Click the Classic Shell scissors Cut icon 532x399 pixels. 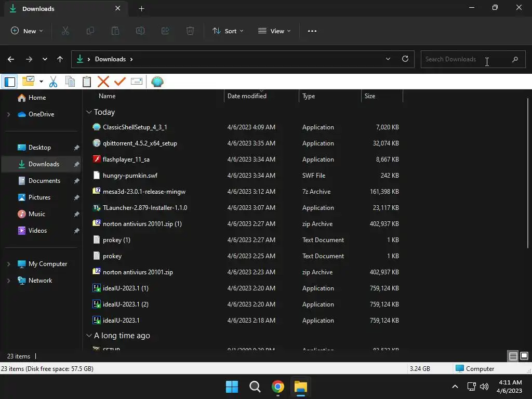(54, 82)
